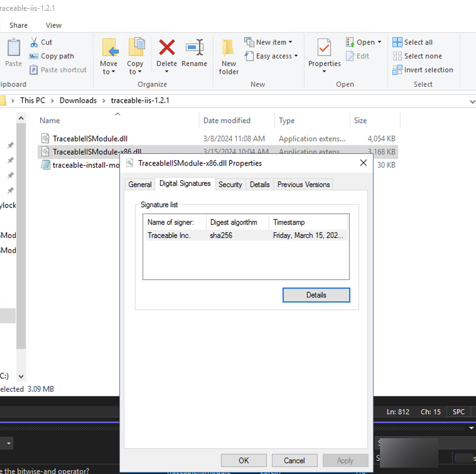Click the Select all icon
This screenshot has width=476, height=474.
pos(397,42)
